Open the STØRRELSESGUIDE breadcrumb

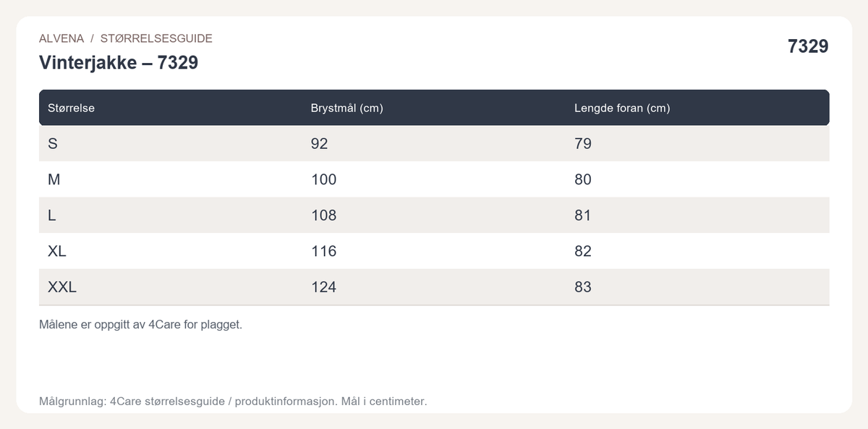point(156,38)
